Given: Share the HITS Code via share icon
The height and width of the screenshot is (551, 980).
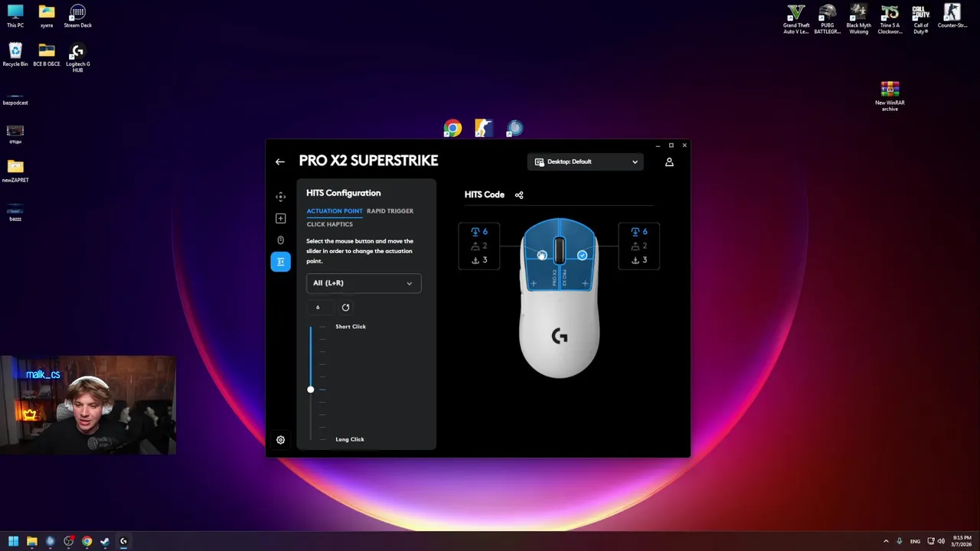Looking at the screenshot, I should click(519, 194).
